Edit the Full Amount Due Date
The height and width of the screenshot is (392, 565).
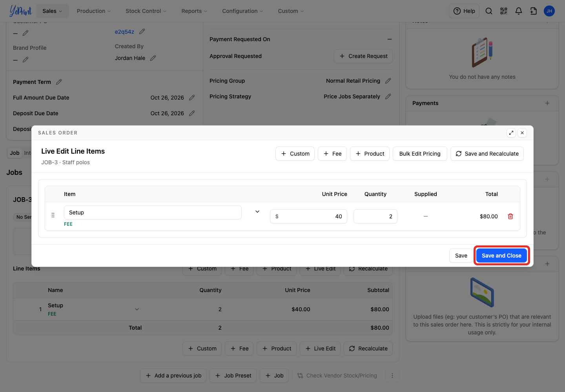point(192,98)
